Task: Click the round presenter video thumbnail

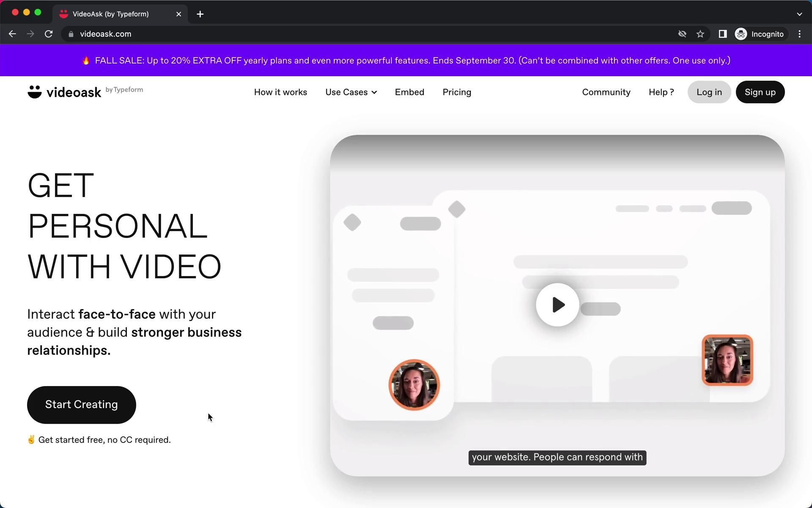Action: click(x=414, y=385)
